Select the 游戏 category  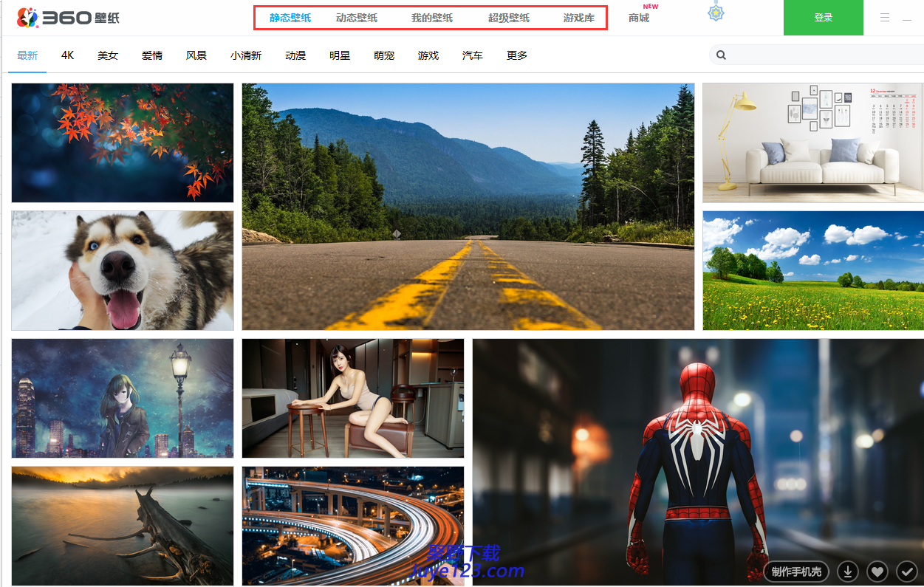428,55
